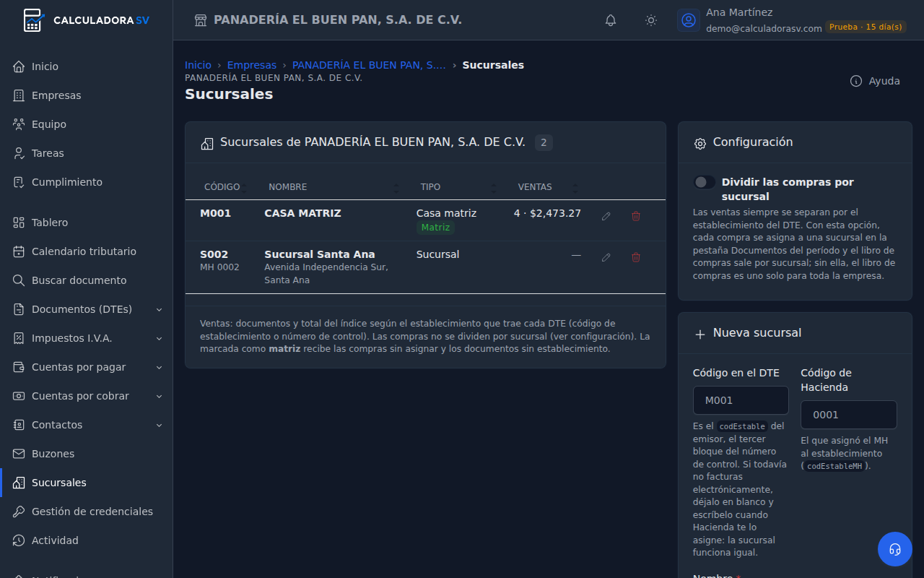This screenshot has height=578, width=924.
Task: Focus the Código de Hacienda field
Action: [x=849, y=415]
